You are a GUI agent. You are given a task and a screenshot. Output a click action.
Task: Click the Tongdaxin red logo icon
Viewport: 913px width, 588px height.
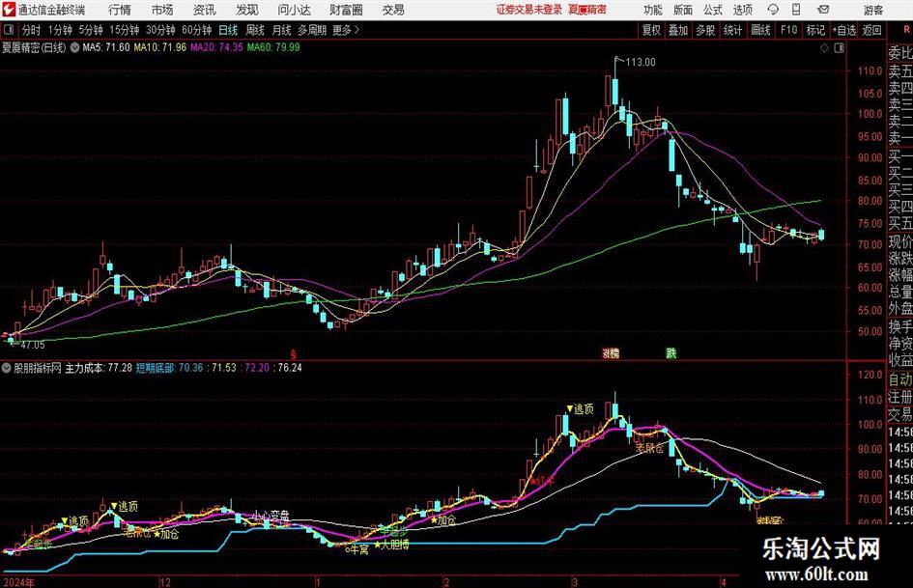pos(8,10)
